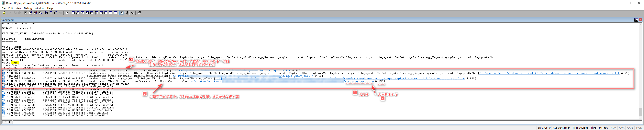Open the call.h source file link
The width and height of the screenshot is (644, 130).
pyautogui.click(x=231, y=71)
